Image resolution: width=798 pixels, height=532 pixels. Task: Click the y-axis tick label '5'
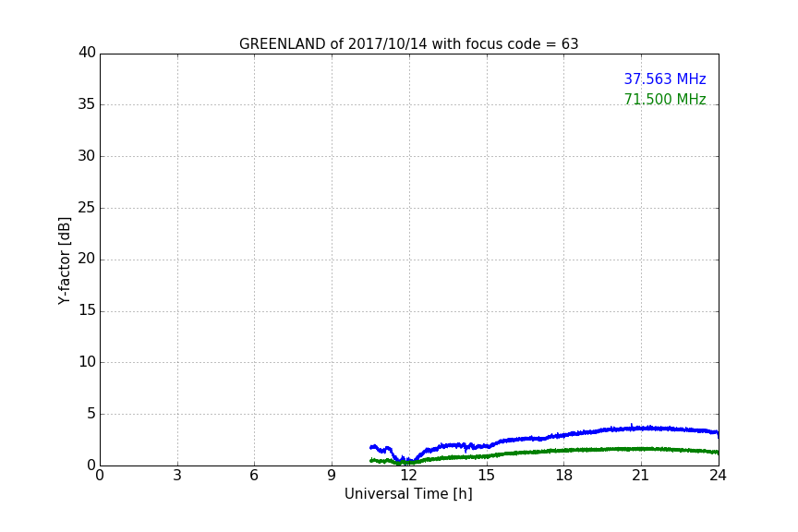[91, 414]
